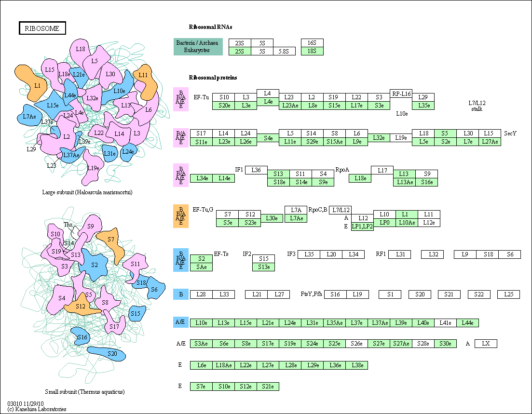
Task: Select the pink L18 shape atop large subunit
Action: [x=80, y=49]
